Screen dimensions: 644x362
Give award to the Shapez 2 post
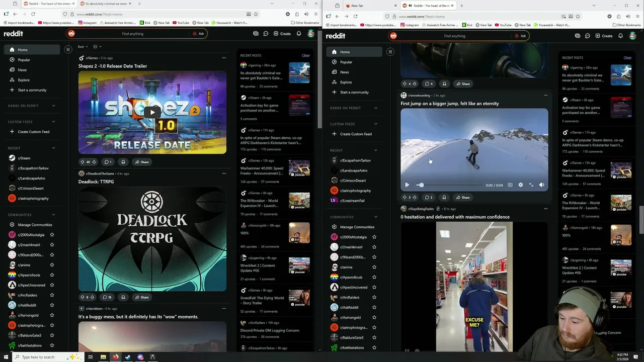[123, 162]
